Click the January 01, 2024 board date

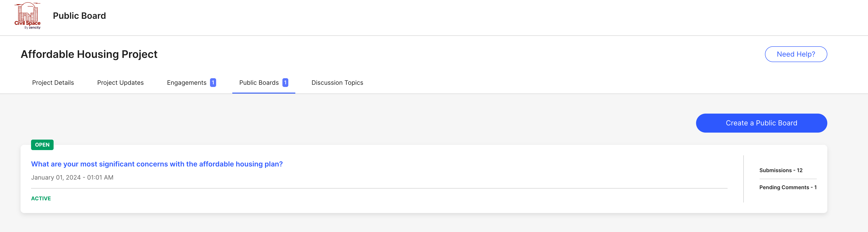tap(72, 177)
